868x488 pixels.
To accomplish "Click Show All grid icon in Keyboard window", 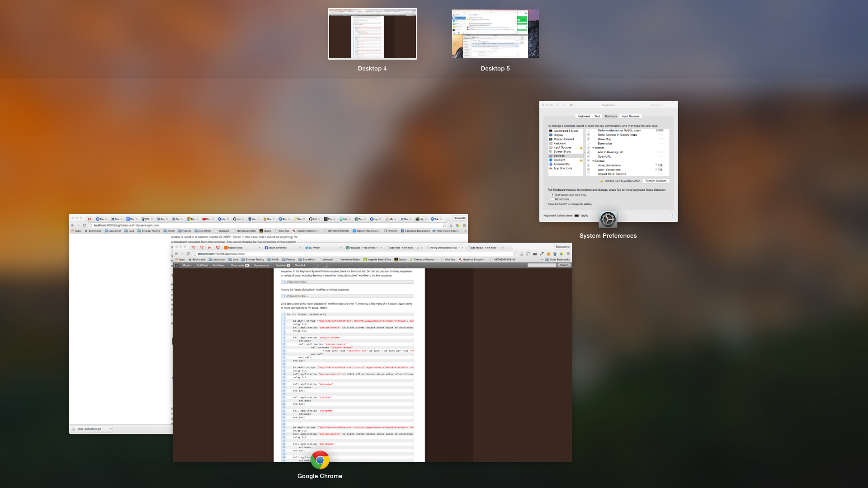I will pos(571,105).
